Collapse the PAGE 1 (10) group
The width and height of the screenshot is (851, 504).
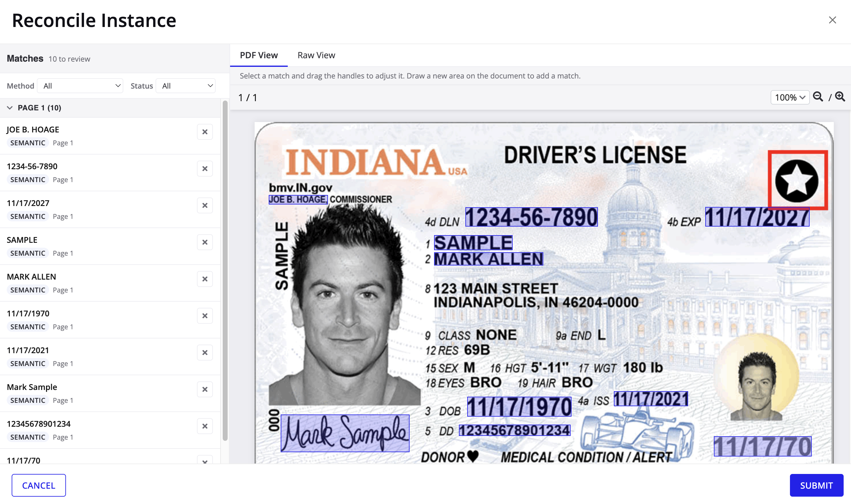tap(10, 108)
